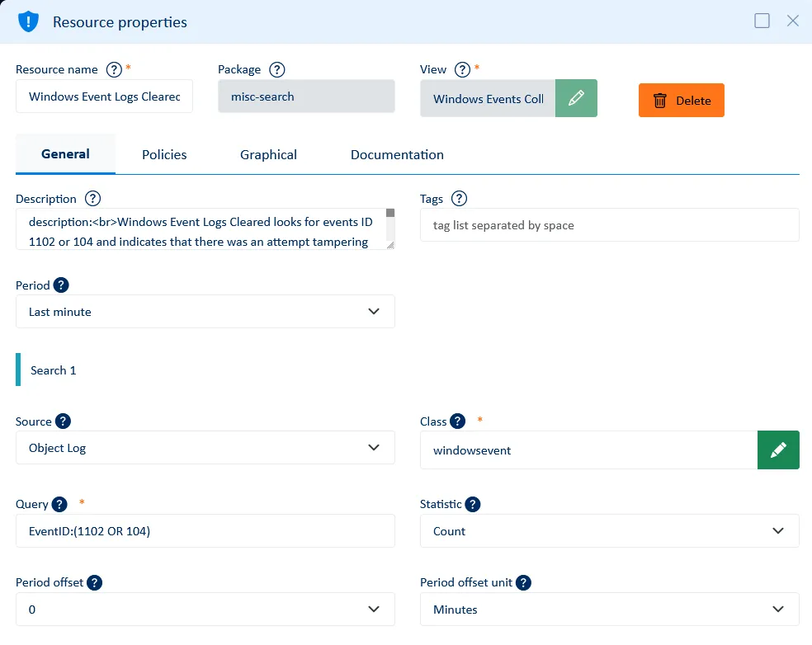This screenshot has height=645, width=812.
Task: Click the Source help icon
Action: [62, 421]
